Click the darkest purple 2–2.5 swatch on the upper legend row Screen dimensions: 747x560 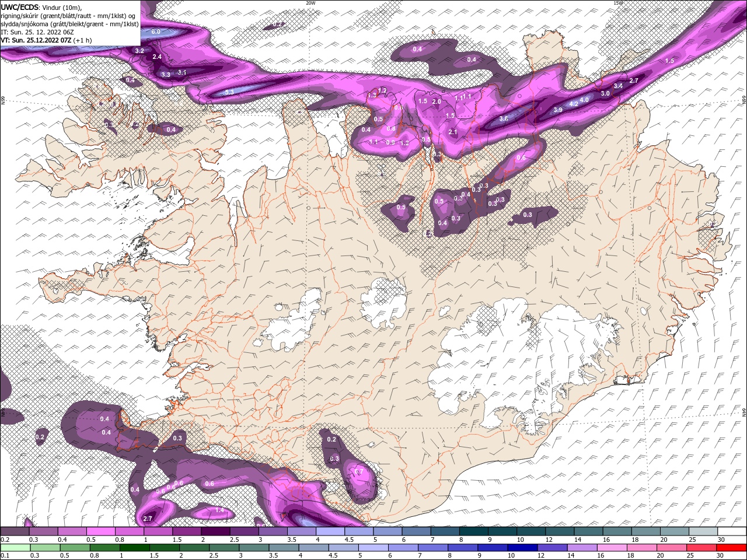point(215,531)
